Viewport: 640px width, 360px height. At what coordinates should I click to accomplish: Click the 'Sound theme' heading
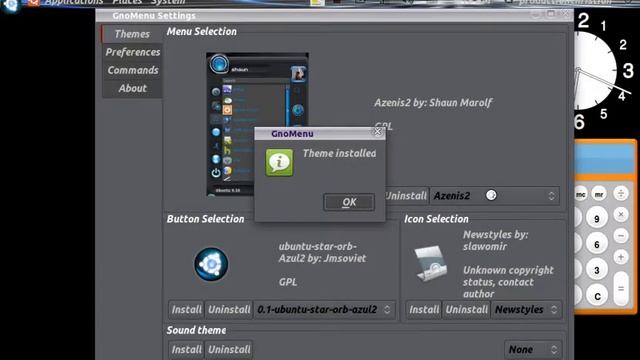[x=196, y=330]
